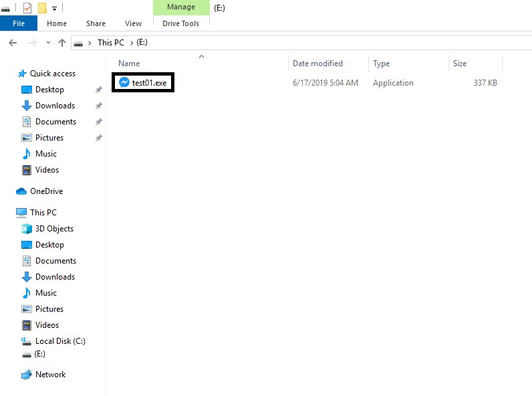Open OneDrive in the navigation pane
This screenshot has width=532, height=396.
[47, 191]
